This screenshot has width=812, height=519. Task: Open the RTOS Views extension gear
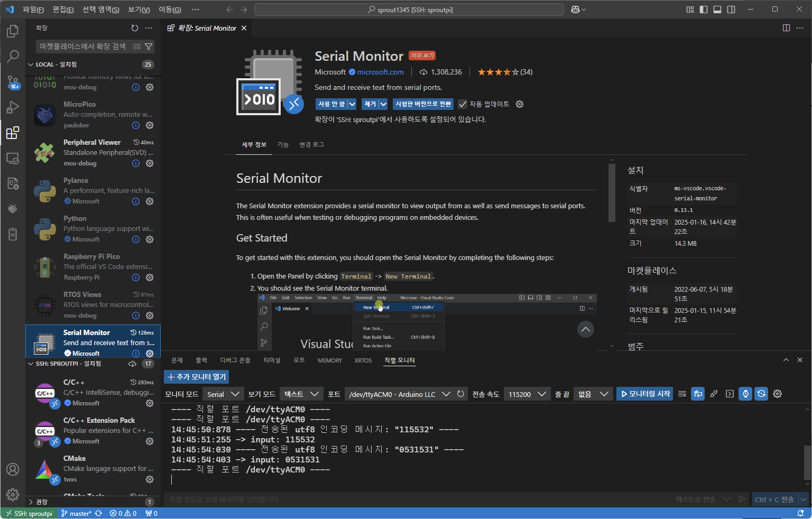point(150,316)
